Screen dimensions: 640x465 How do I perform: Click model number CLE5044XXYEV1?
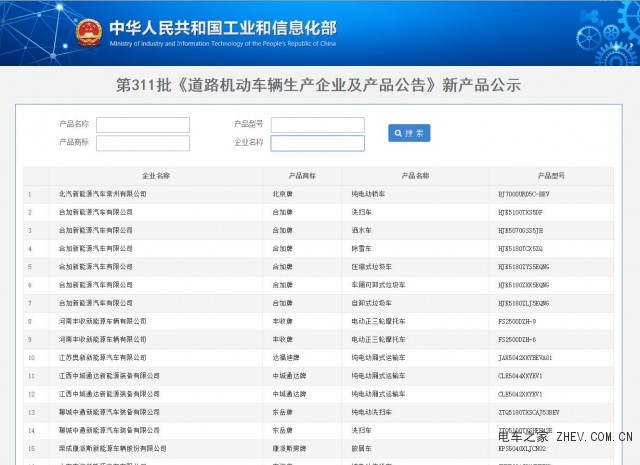click(x=520, y=376)
